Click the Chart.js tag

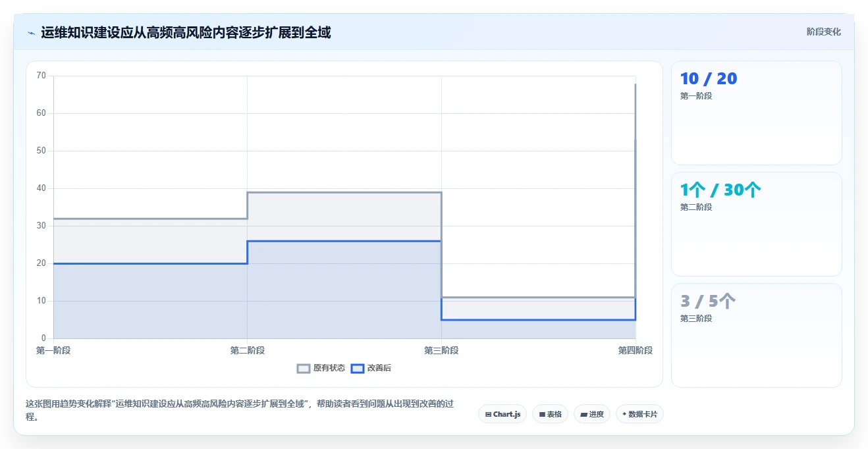502,414
